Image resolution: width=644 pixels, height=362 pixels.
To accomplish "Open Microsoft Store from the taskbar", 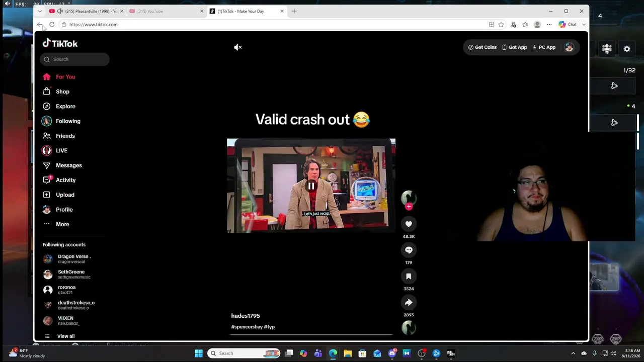I will pos(362,353).
